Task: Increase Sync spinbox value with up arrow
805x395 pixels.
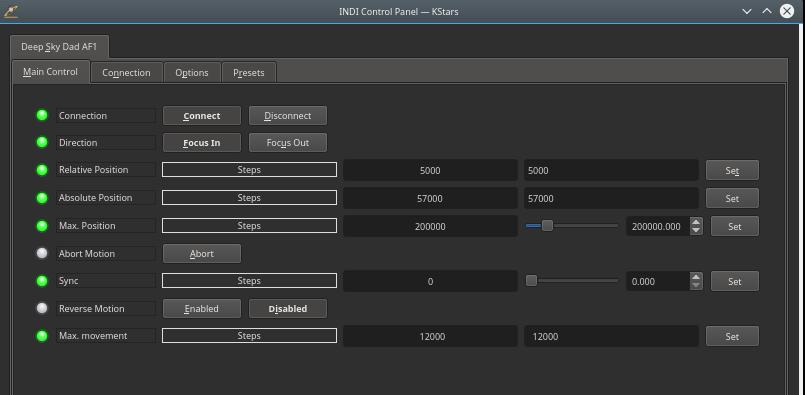Action: [x=696, y=277]
